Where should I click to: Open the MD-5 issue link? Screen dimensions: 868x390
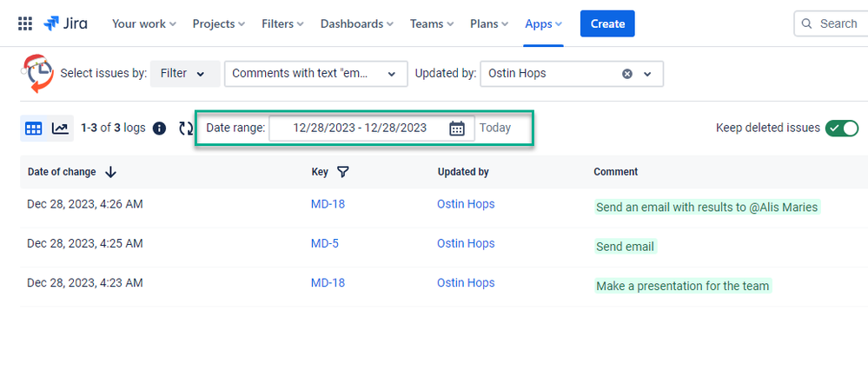[324, 243]
